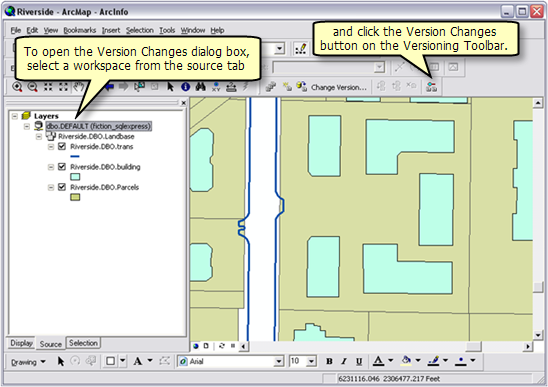Select the Riverside.DBO.Landbase dataset
The image size is (548, 387).
click(x=96, y=136)
